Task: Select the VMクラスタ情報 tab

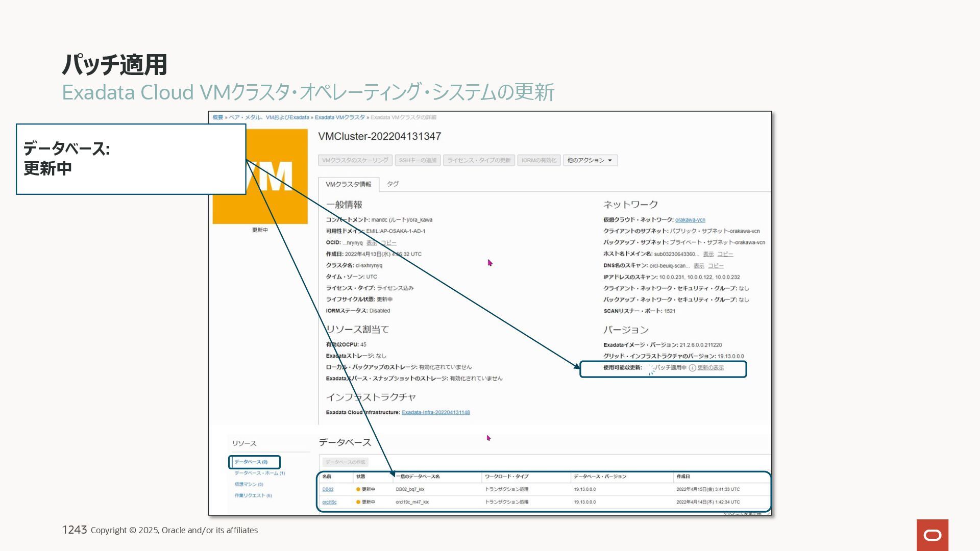Action: pos(349,184)
